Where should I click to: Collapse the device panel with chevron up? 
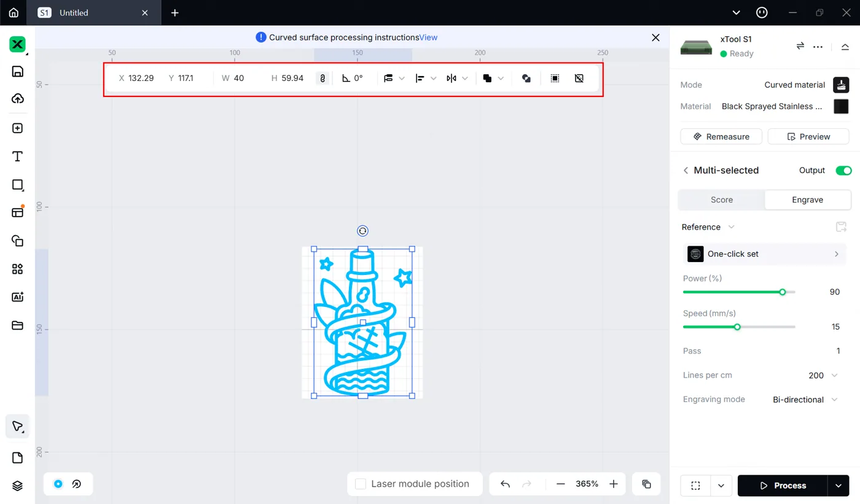pos(845,47)
